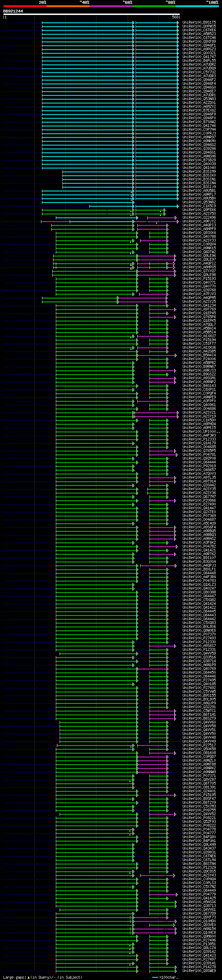Click the cyan ~100% identity legend bar

coord(197,6)
